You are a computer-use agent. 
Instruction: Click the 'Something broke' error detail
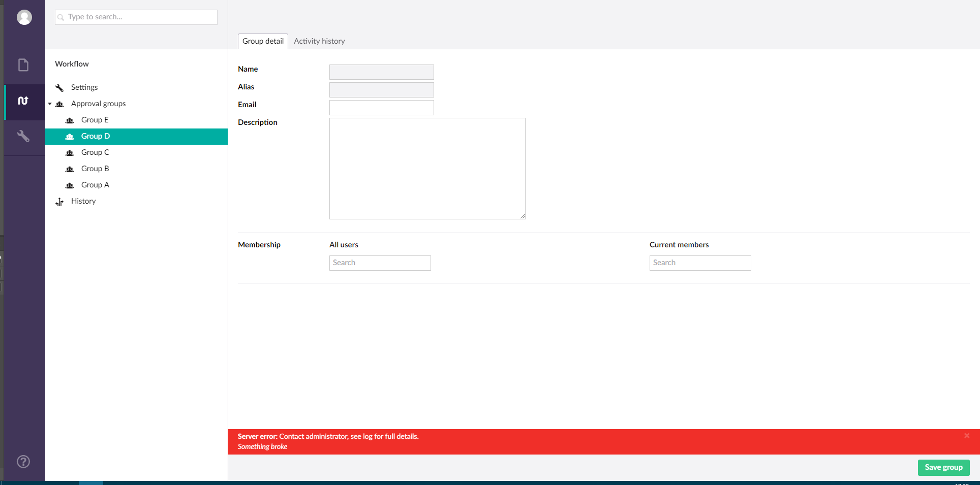point(262,446)
